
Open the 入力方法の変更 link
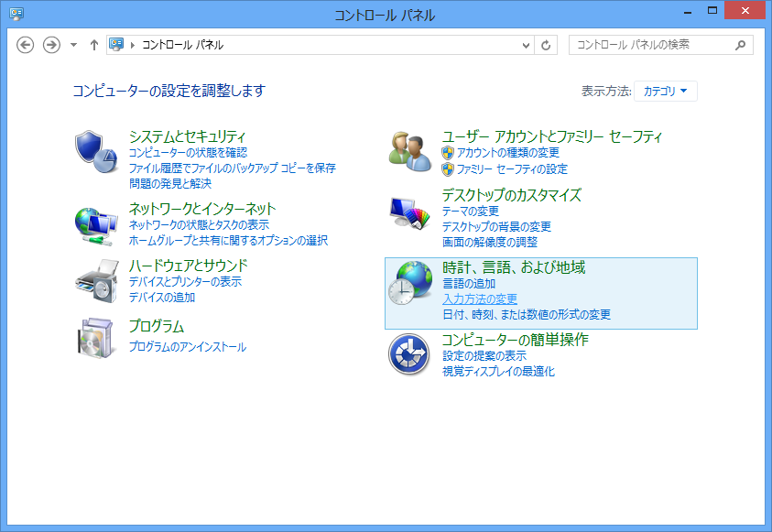[480, 299]
